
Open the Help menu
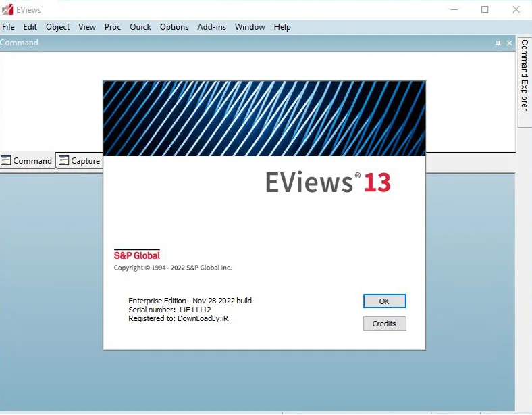(x=282, y=27)
